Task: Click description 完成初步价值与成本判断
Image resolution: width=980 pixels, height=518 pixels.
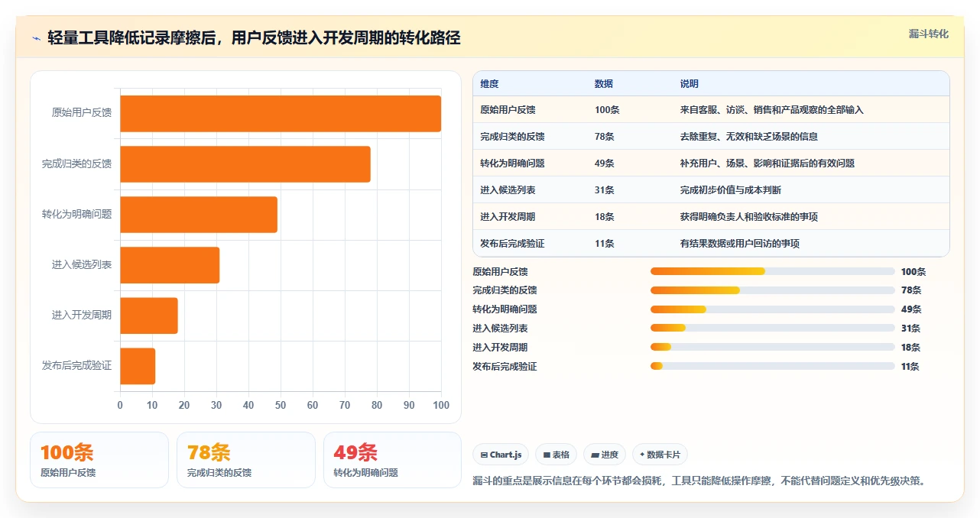Action: 731,190
